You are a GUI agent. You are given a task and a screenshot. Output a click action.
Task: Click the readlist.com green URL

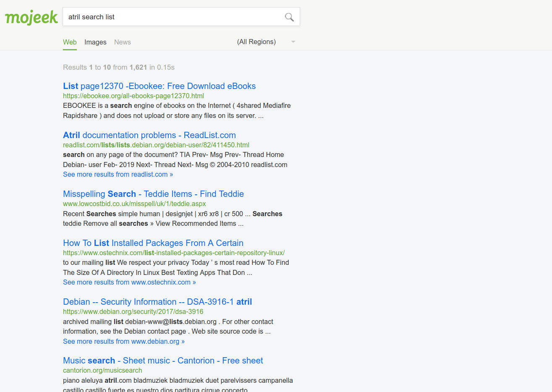156,145
